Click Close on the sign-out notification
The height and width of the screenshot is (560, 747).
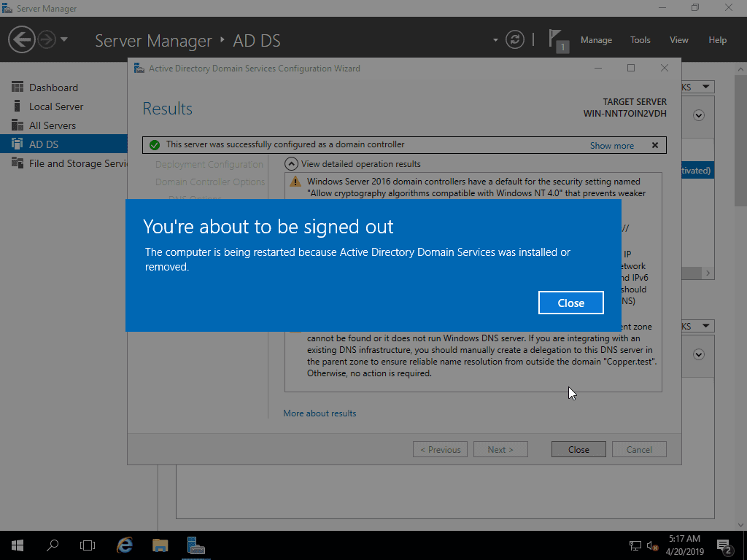(x=570, y=303)
